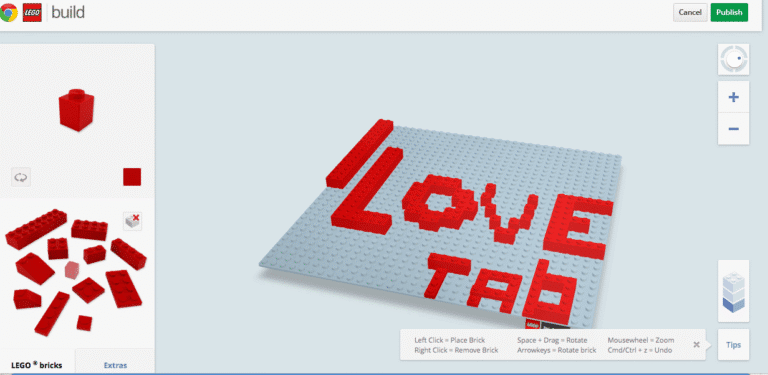Screen dimensions: 768x375
Task: Click the rotate brick arrows button
Action: pos(21,177)
